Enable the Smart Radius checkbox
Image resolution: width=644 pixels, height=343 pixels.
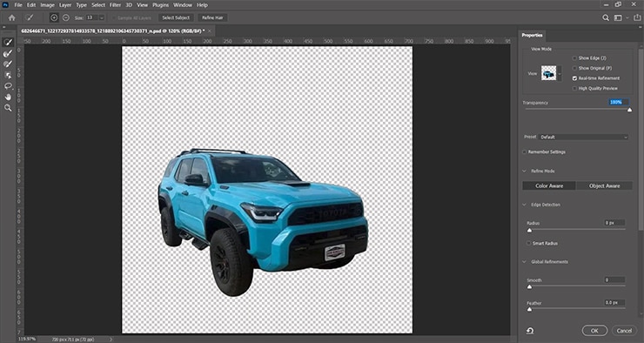[528, 243]
